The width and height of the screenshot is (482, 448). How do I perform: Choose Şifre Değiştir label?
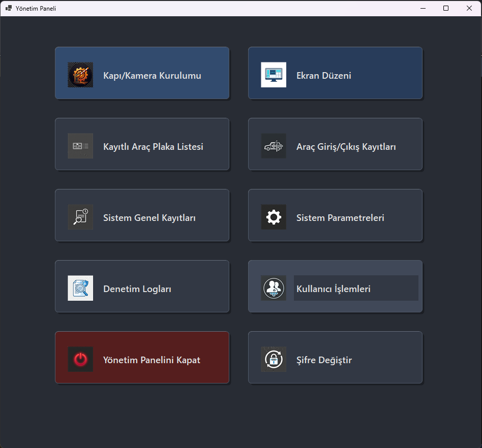[x=324, y=360]
